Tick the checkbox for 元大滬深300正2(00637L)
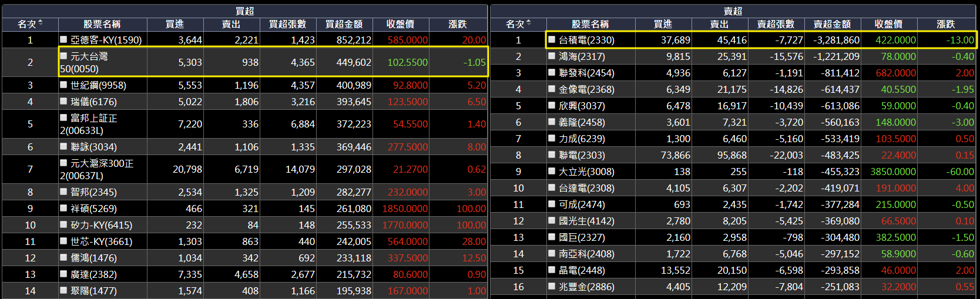Viewport: 980px width, 299px height. tap(63, 163)
